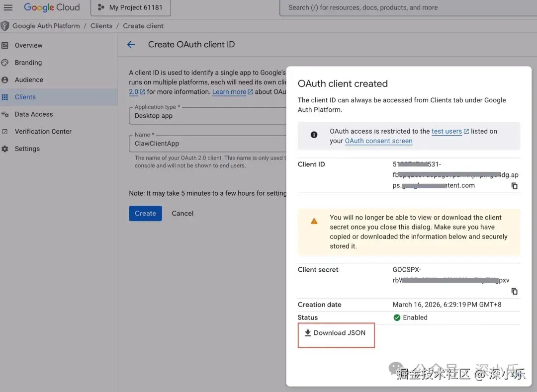
Task: Click the Branding palette icon
Action: (5, 63)
